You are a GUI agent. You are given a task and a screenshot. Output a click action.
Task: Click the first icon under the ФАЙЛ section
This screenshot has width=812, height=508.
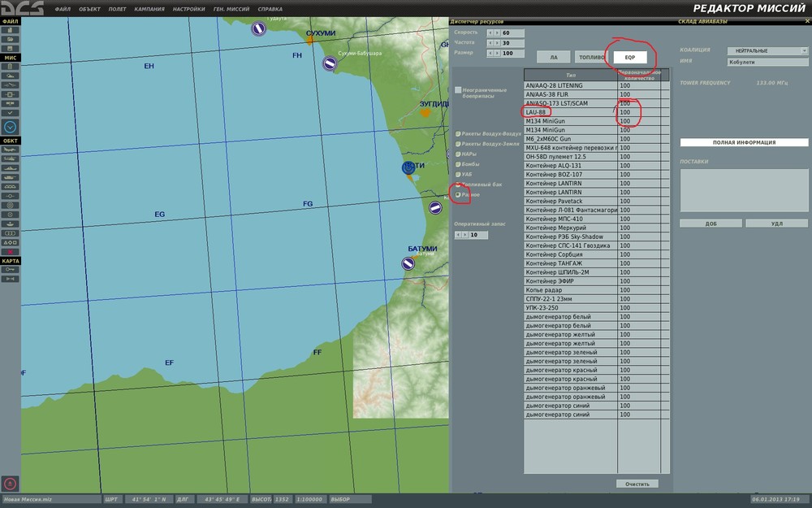click(x=11, y=30)
